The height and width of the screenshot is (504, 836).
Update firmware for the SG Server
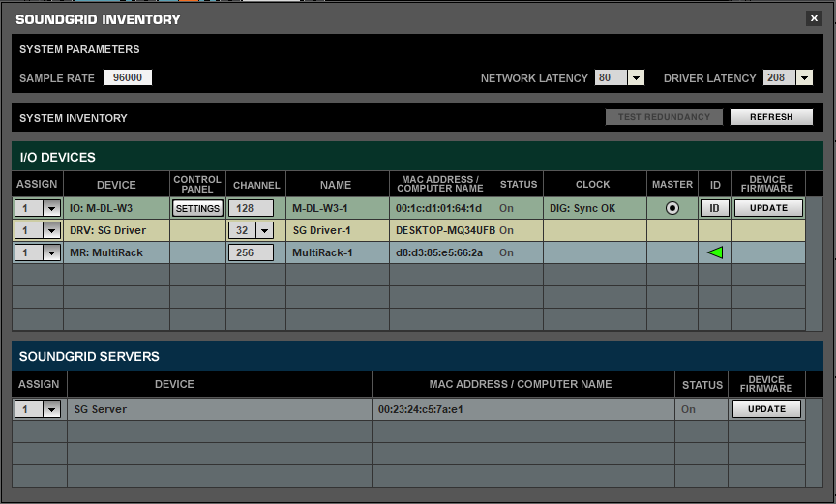coord(766,409)
